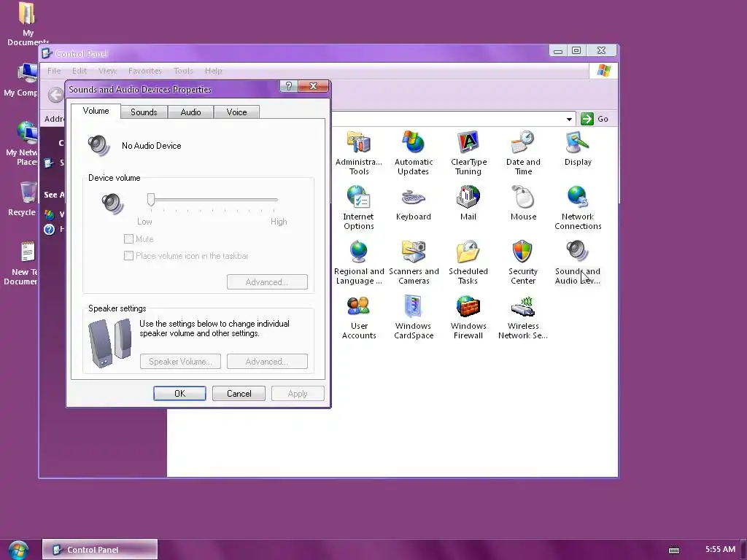
Task: Open Wireless Network Setup icon
Action: tap(523, 317)
